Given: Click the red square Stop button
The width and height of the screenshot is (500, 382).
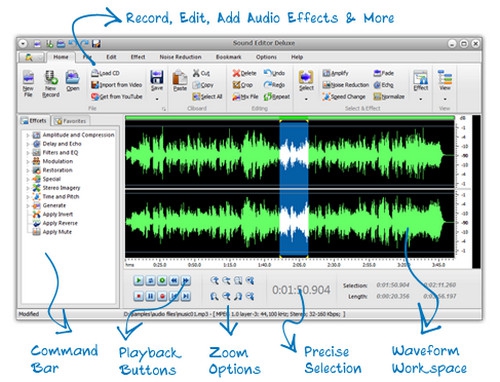Looking at the screenshot, I should [138, 296].
